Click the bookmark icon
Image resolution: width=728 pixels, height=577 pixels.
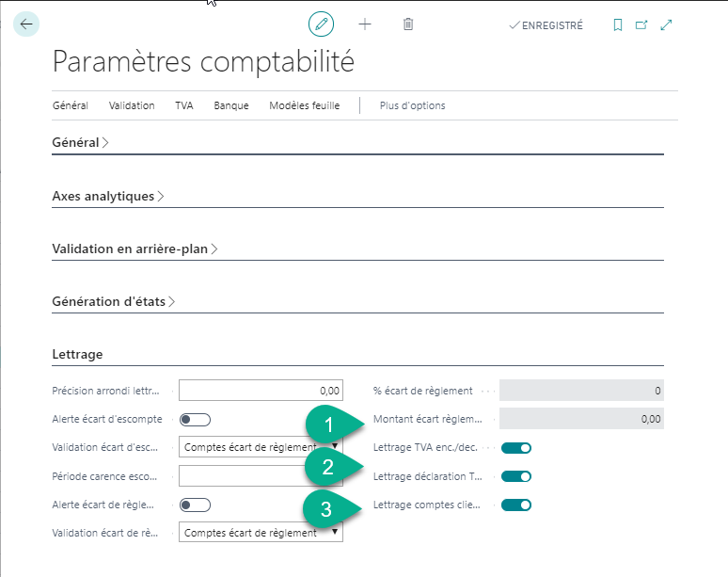pyautogui.click(x=617, y=25)
